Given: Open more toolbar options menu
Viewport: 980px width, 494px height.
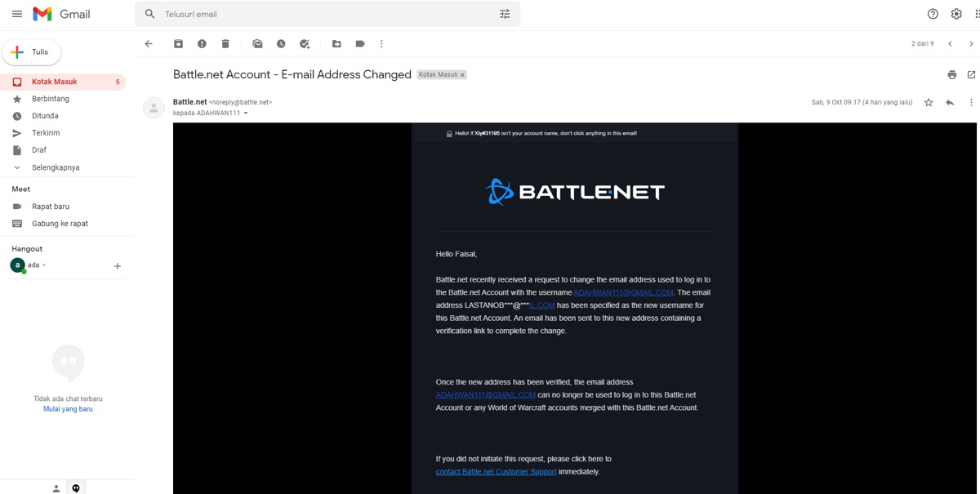Looking at the screenshot, I should point(381,44).
